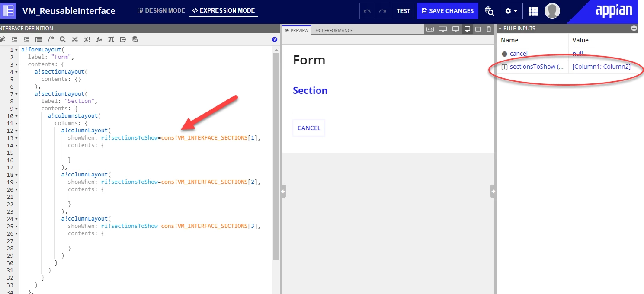Switch to Expression Mode
This screenshot has width=644, height=294.
tap(223, 10)
